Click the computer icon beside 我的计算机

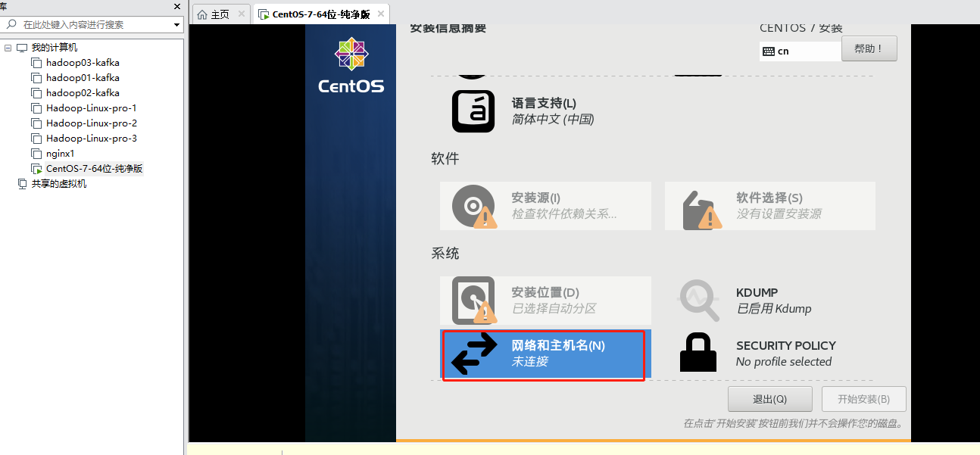(22, 48)
